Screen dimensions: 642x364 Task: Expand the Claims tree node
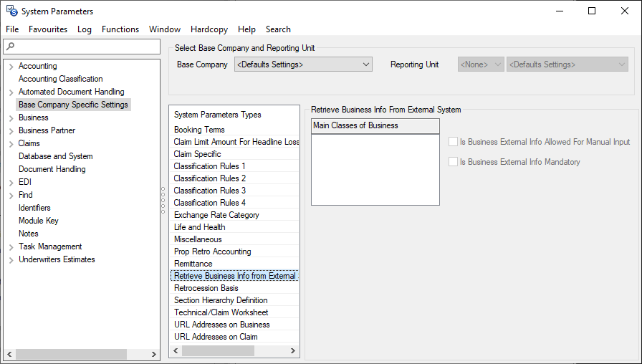11,144
